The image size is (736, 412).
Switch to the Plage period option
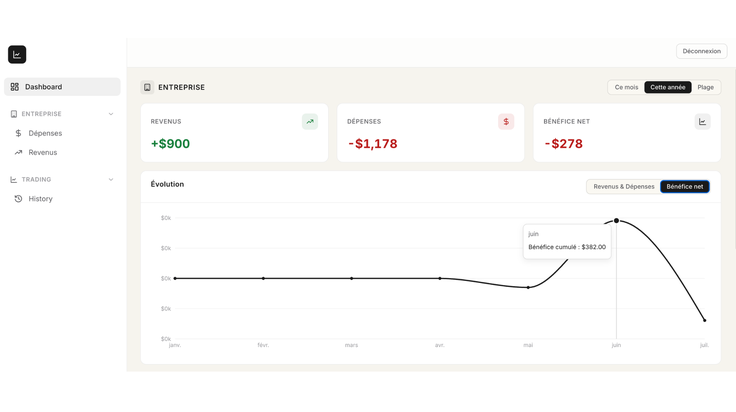click(705, 87)
